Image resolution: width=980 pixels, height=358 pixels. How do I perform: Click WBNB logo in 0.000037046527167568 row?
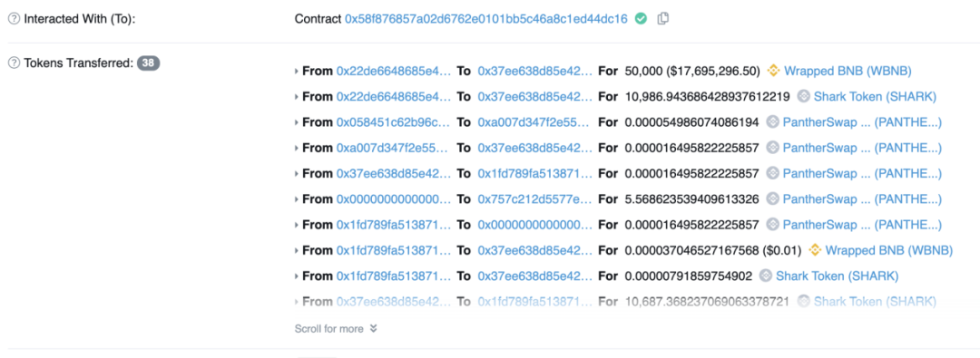tap(814, 250)
